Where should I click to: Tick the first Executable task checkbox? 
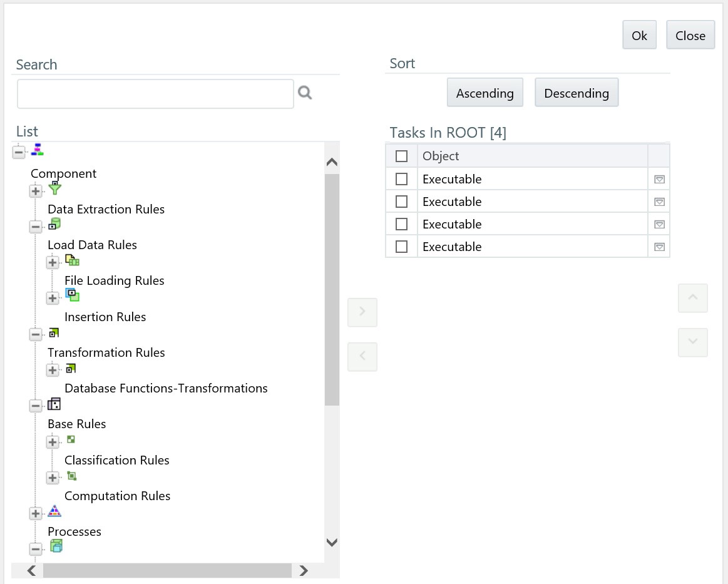(402, 179)
